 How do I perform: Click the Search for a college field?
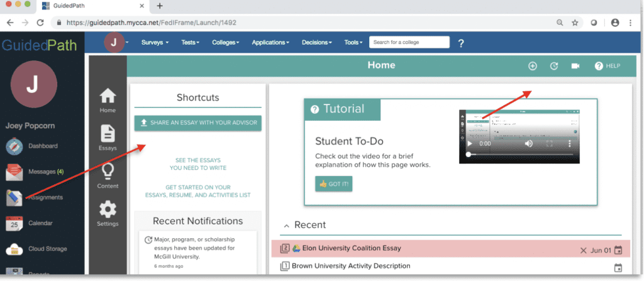[x=409, y=43]
